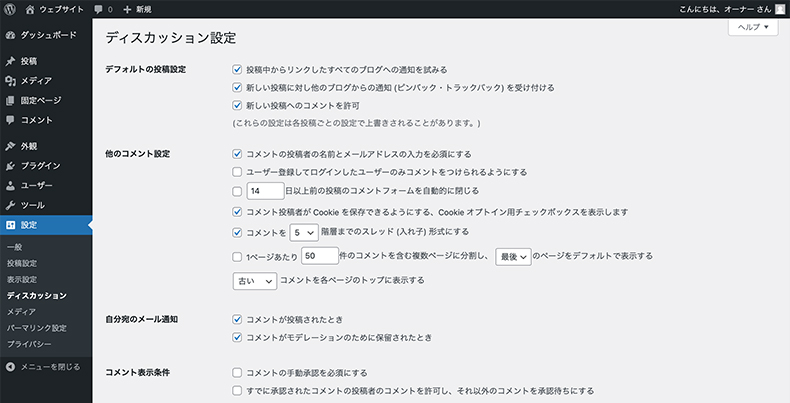Screen dimensions: 790x403
Task: Expand the ヘルプ help tab
Action: (753, 27)
